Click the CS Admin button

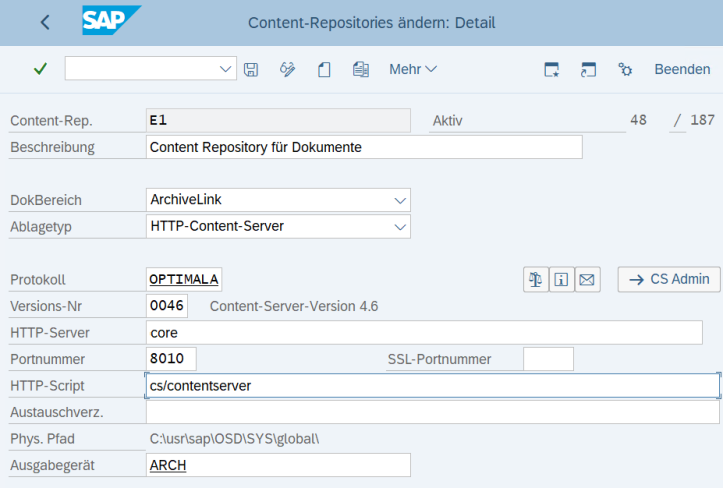pyautogui.click(x=669, y=280)
